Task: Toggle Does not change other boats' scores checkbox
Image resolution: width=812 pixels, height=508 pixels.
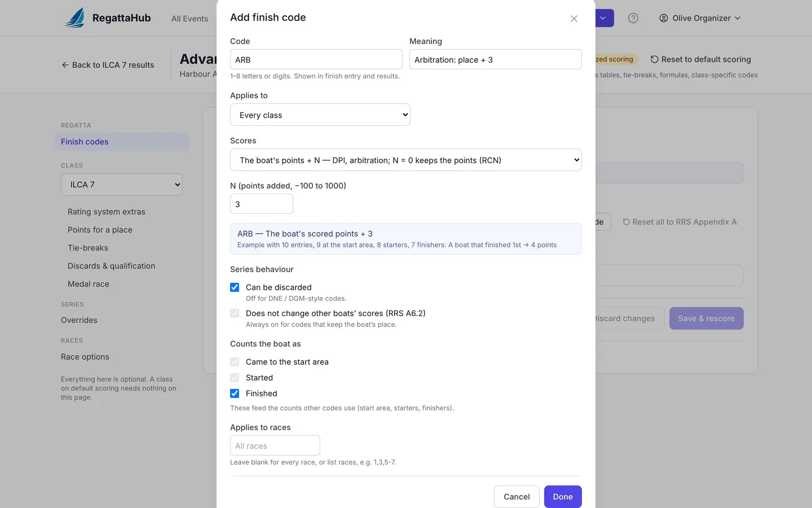Action: 235,313
